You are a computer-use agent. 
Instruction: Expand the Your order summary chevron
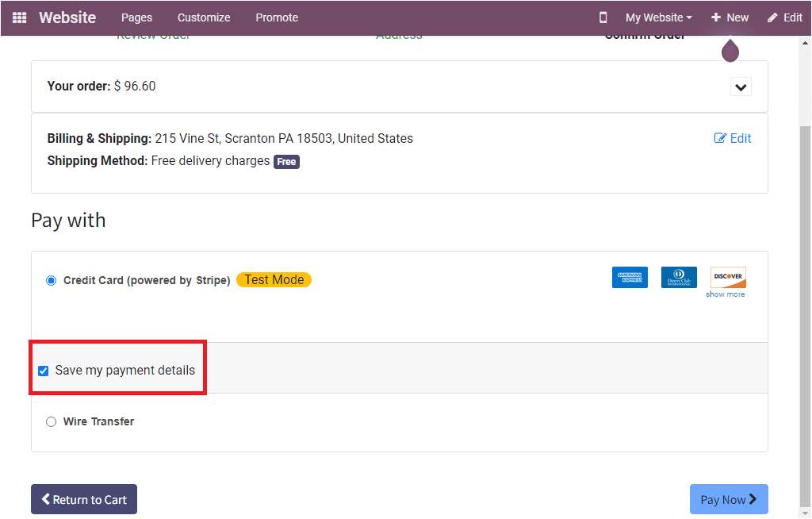click(x=741, y=86)
